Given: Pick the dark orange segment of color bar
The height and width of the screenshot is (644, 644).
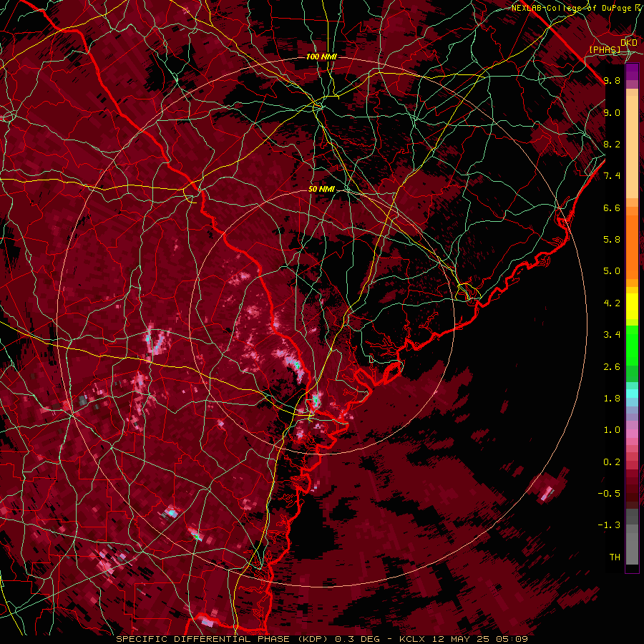Looking at the screenshot, I should tap(632, 246).
